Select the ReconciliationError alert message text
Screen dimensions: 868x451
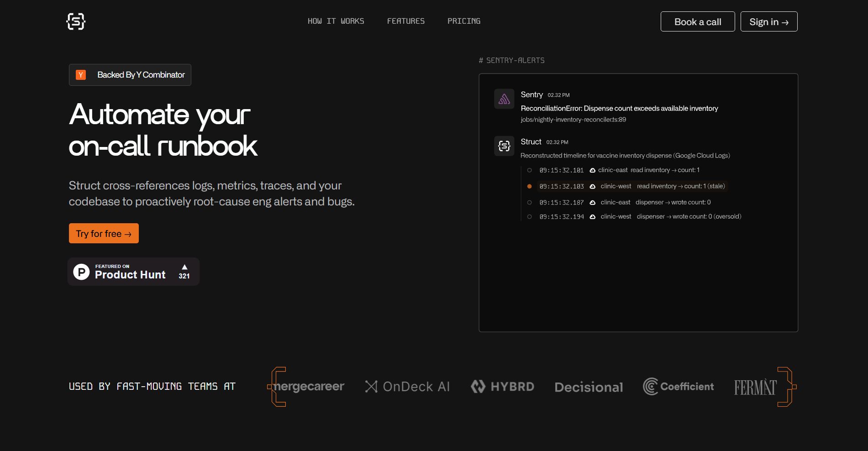(x=619, y=108)
